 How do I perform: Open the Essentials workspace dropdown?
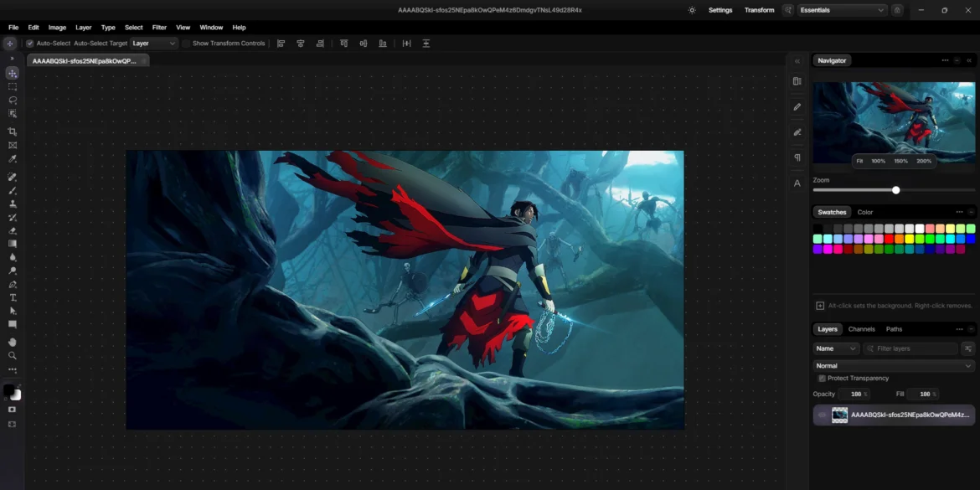tap(843, 10)
